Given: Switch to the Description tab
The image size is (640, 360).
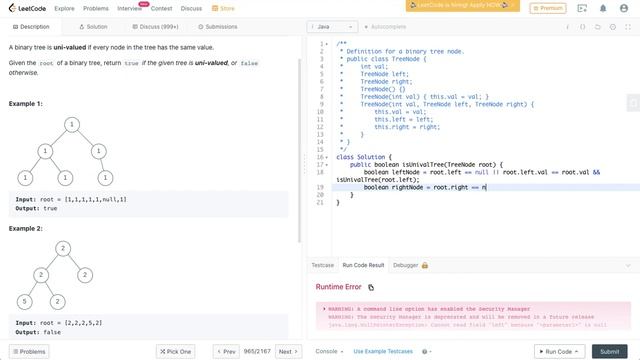Looking at the screenshot, I should coord(31,27).
